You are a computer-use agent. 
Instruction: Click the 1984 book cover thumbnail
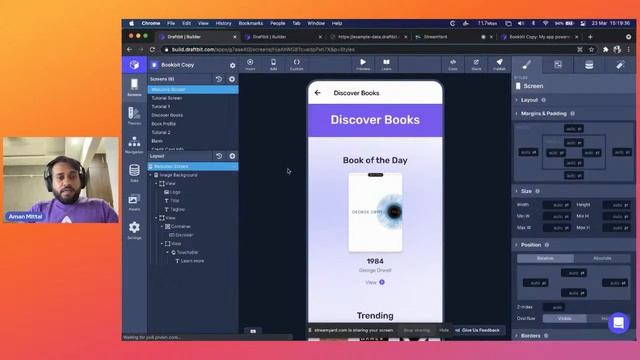375,212
